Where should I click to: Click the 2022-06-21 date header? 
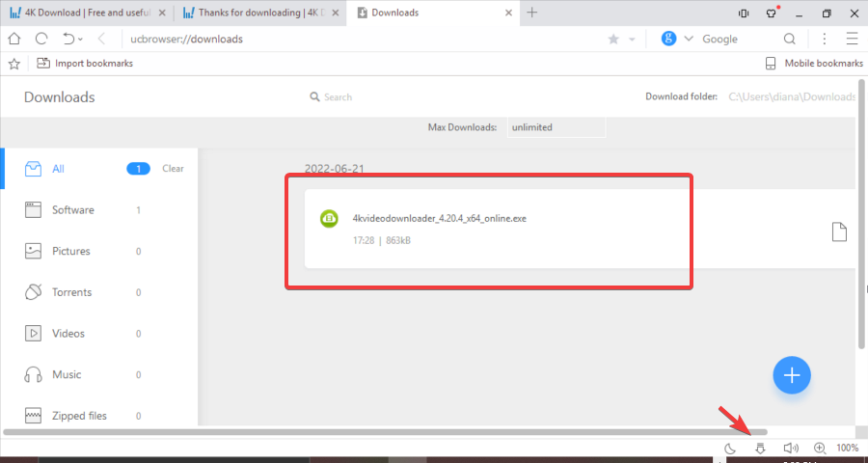click(335, 169)
